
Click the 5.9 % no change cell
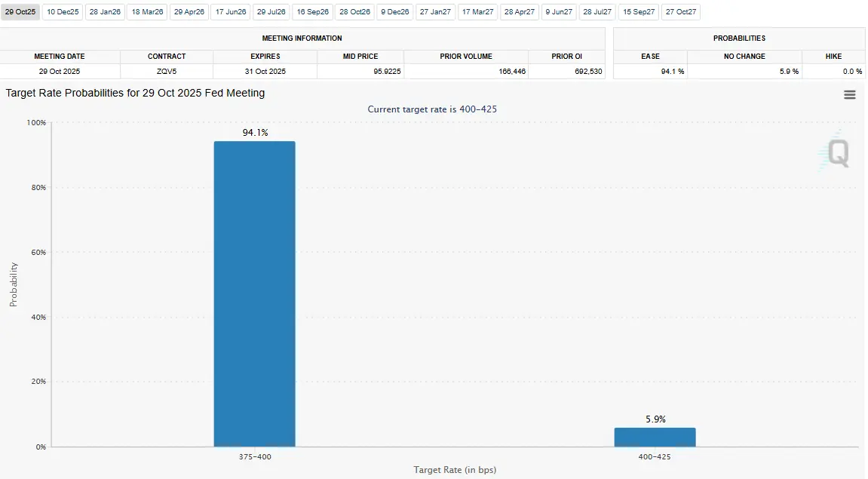tap(744, 72)
